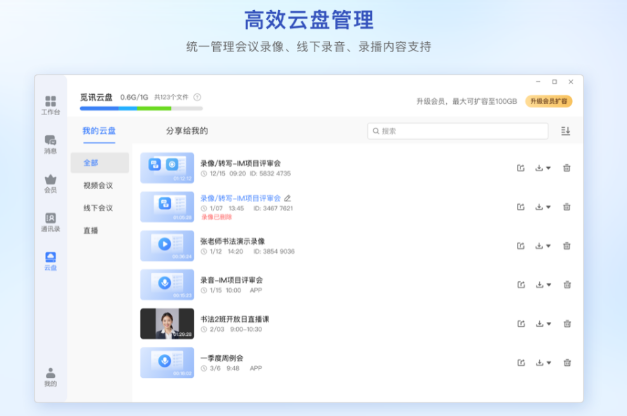Share the 12/15 录像/转写-IM项目评审会 file

(521, 168)
